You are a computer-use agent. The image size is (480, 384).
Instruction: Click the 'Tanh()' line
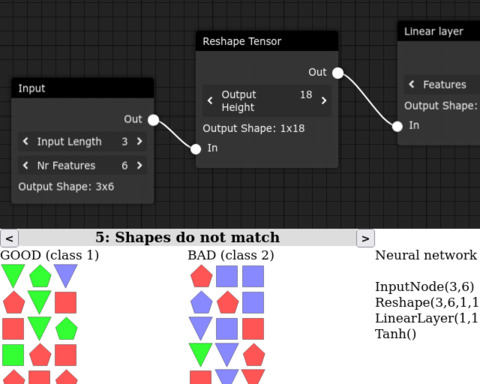coord(396,334)
